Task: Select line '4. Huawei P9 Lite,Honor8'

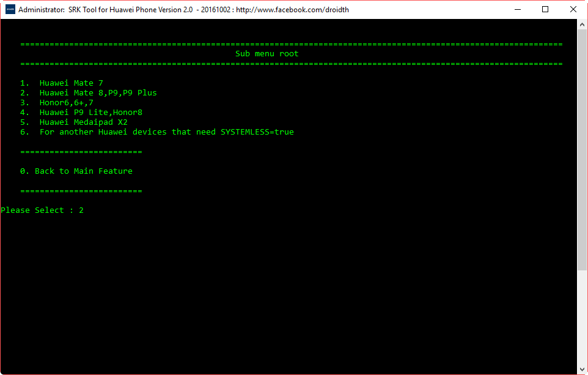Action: point(81,112)
